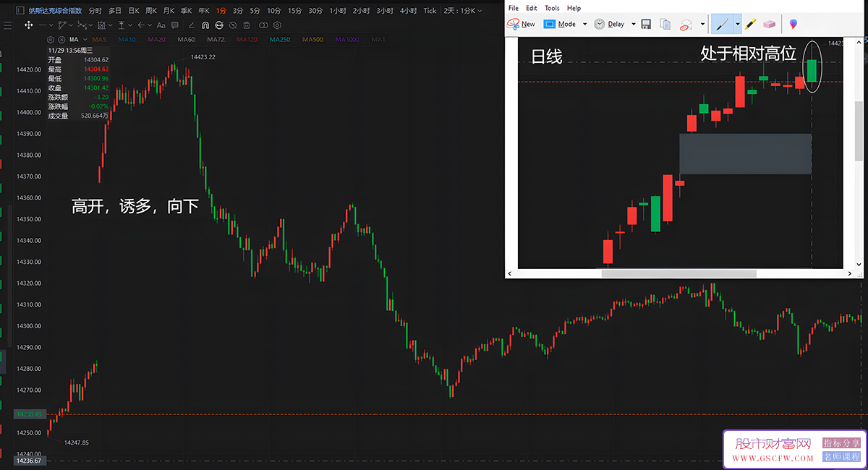The width and height of the screenshot is (868, 470).
Task: Switch to the 10分 timeframe
Action: [x=274, y=11]
